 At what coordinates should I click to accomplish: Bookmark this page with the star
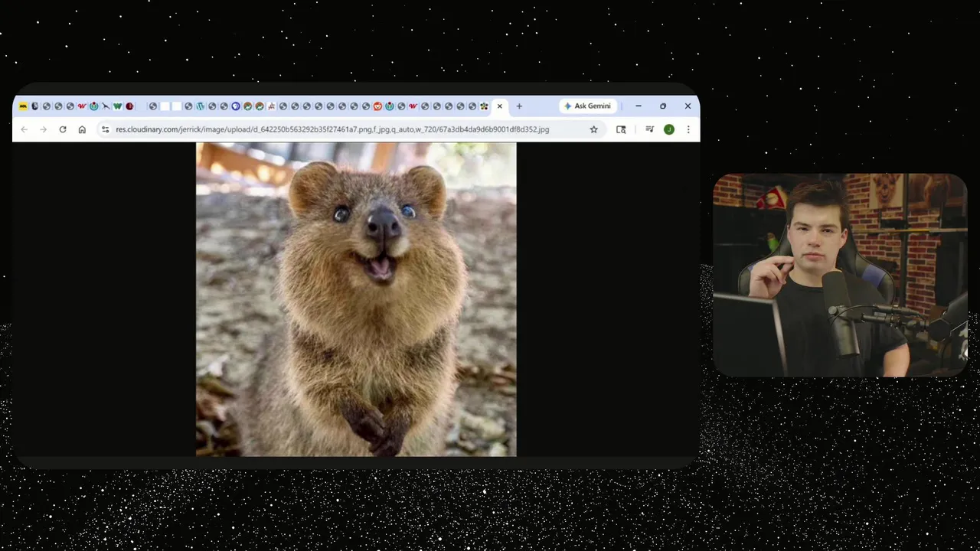click(x=593, y=129)
